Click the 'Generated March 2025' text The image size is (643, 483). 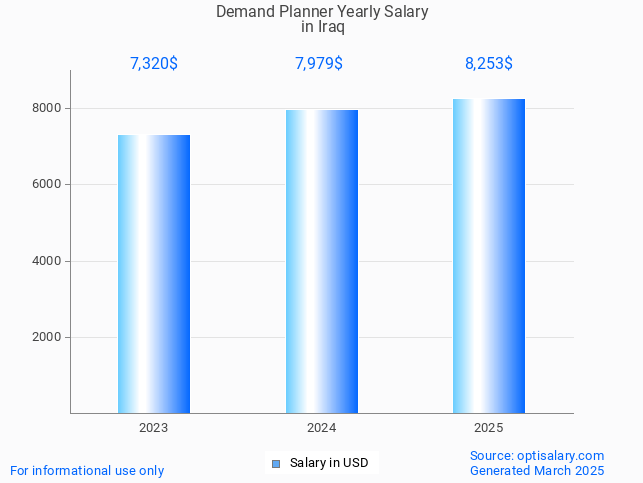537,470
